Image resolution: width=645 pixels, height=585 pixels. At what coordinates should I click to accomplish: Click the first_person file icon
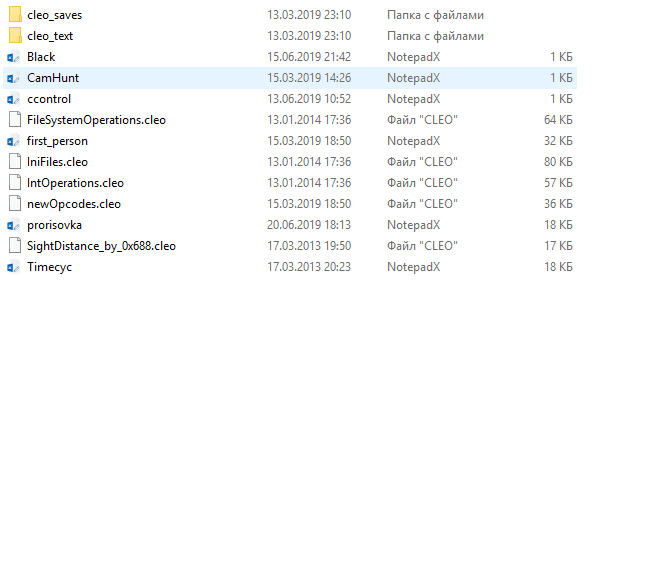tap(14, 141)
